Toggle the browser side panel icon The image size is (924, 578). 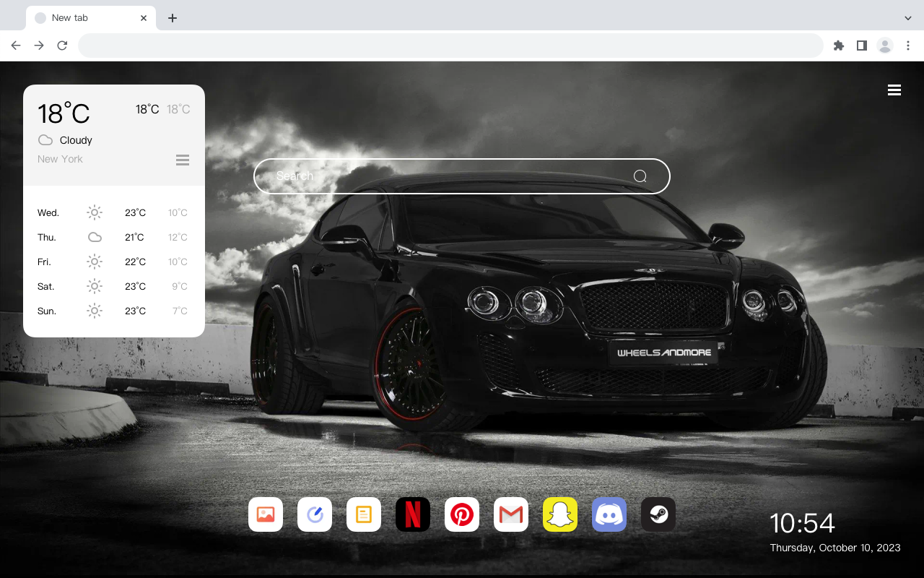click(x=861, y=46)
